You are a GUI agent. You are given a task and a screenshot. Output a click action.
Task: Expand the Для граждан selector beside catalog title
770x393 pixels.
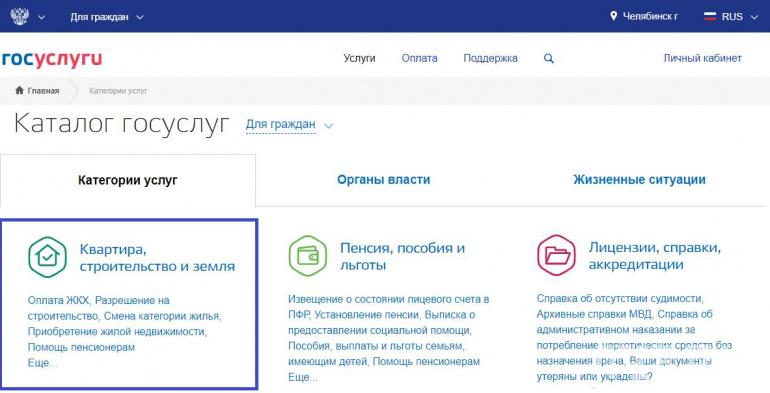click(x=289, y=125)
